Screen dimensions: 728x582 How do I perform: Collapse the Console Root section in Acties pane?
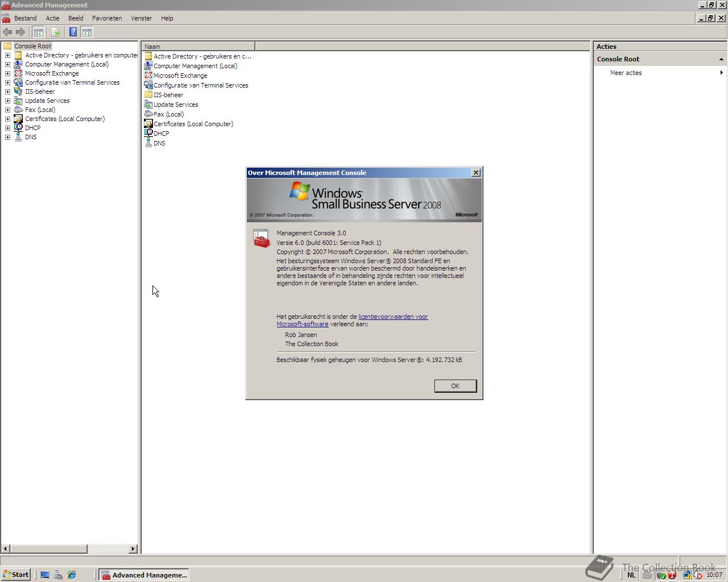point(721,59)
